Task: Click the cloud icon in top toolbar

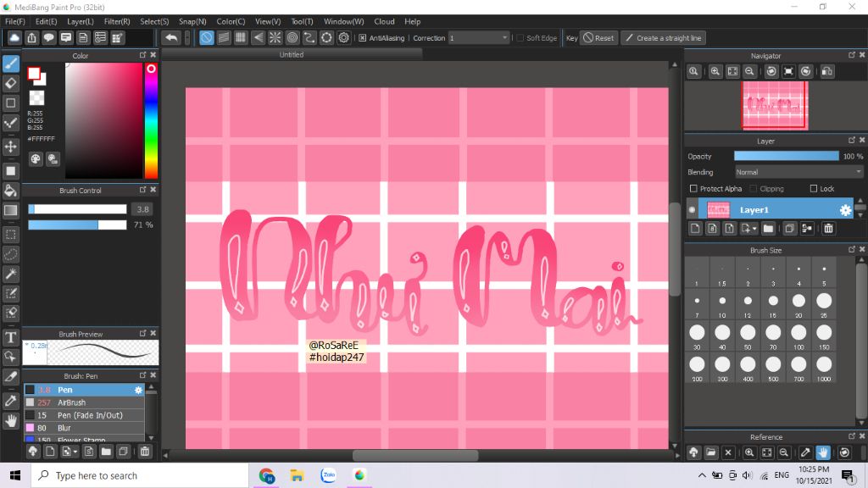Action: tap(14, 37)
